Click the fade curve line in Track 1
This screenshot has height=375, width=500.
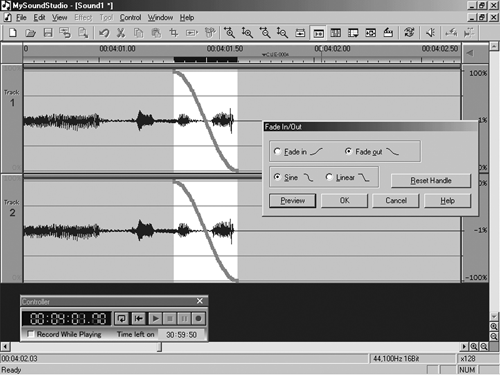point(206,121)
